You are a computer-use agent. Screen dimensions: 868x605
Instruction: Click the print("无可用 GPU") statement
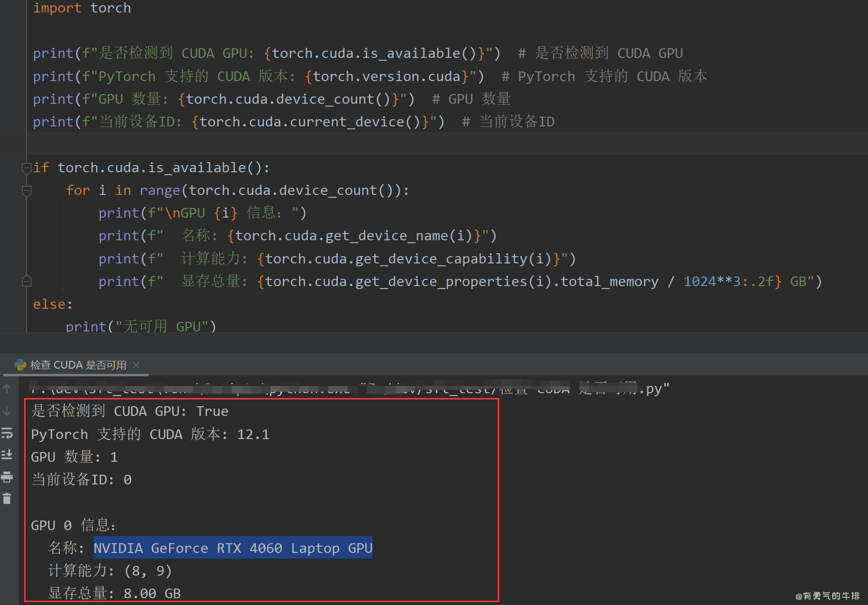tap(141, 326)
